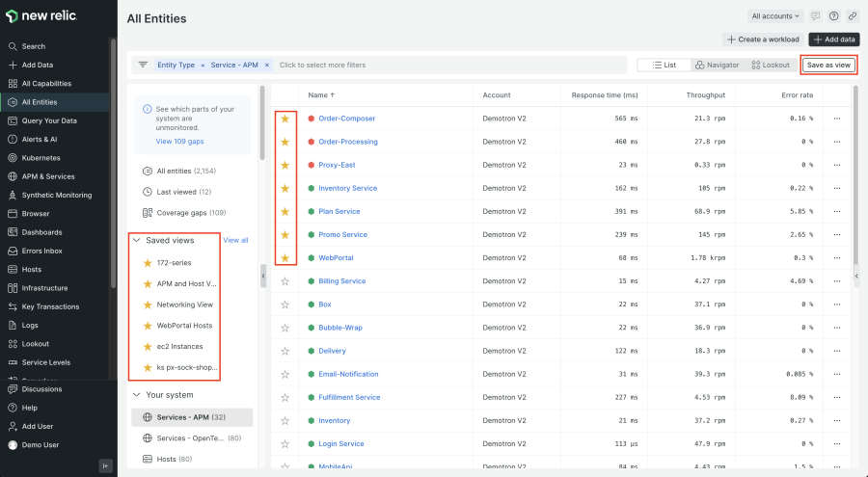This screenshot has width=868, height=477.
Task: Click the Save as view button
Action: click(828, 65)
